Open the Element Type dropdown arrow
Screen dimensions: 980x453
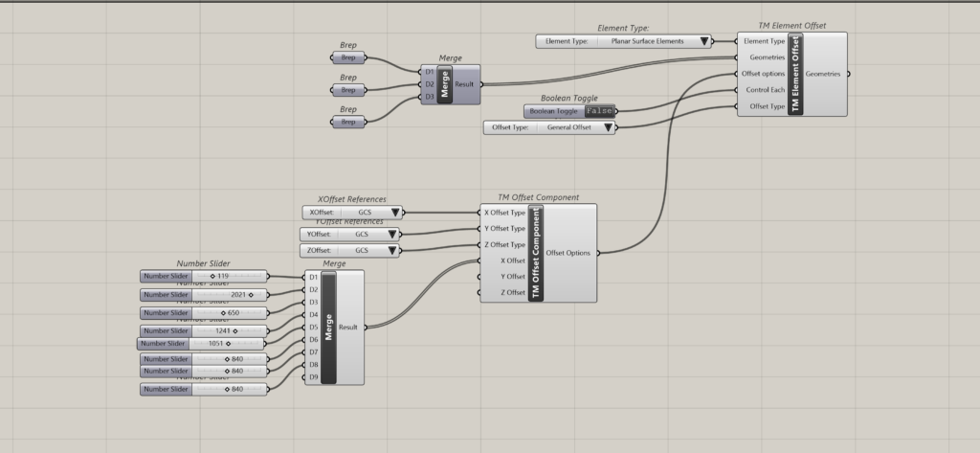click(704, 41)
